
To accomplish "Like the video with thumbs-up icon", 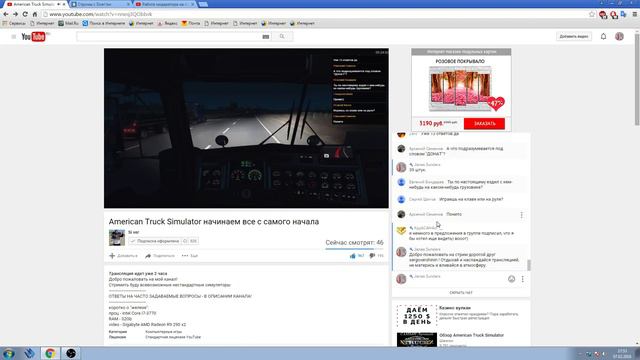I will 353,256.
